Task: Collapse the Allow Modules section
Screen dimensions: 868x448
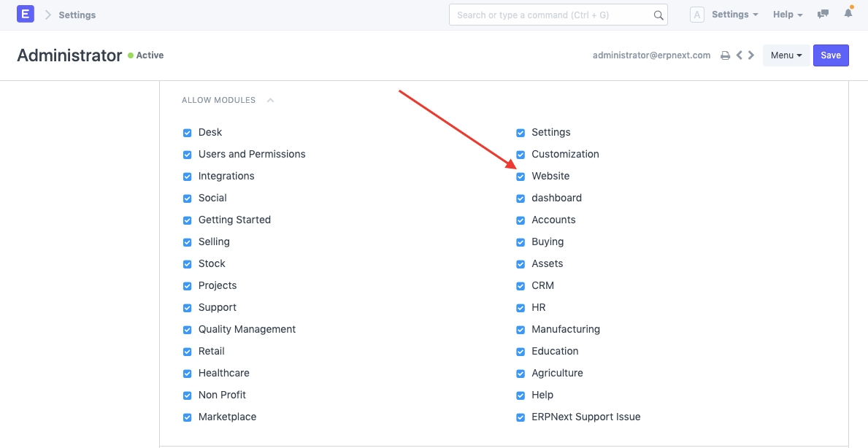Action: [270, 101]
